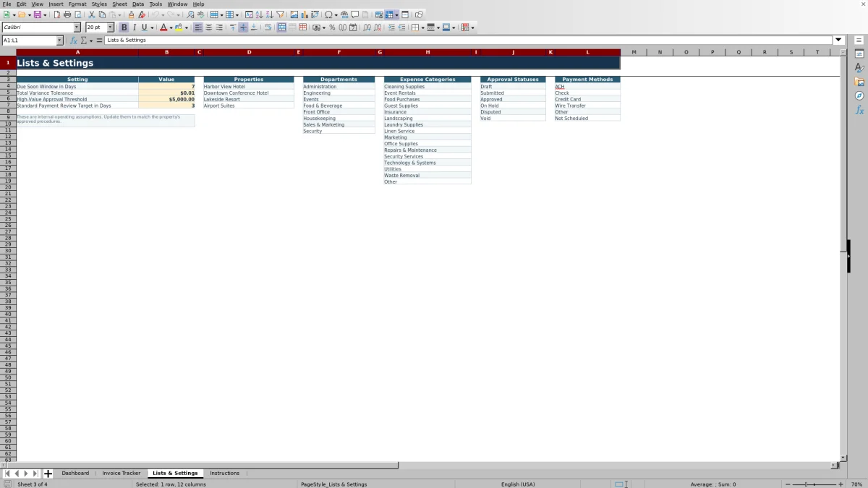Toggle Wrap Text button
Image resolution: width=868 pixels, height=488 pixels.
[268, 27]
